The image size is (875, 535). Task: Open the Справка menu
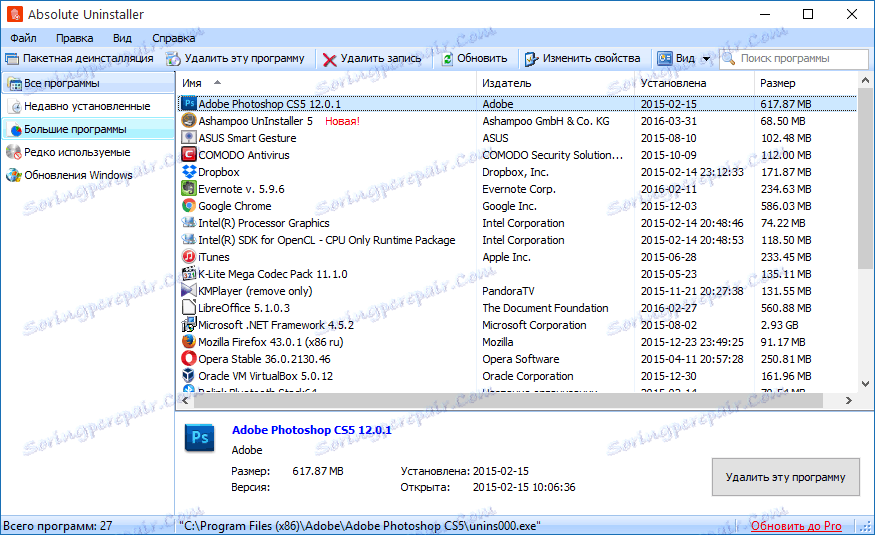tap(174, 38)
